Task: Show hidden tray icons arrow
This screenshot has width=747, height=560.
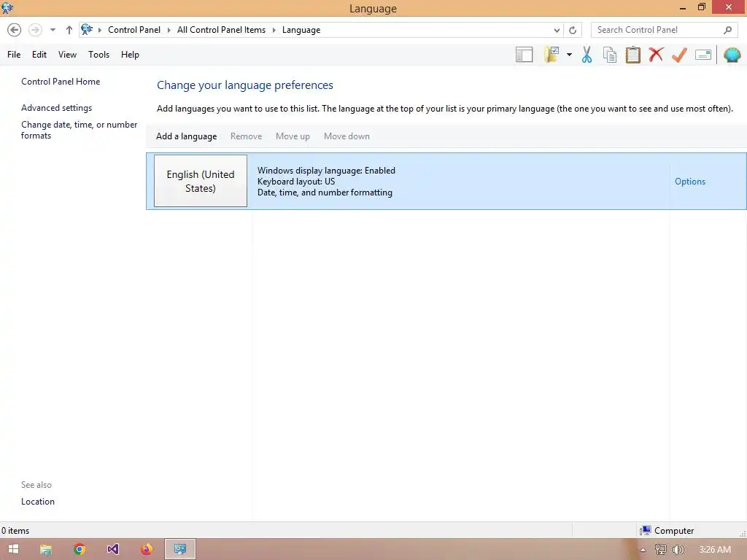Action: tap(643, 550)
